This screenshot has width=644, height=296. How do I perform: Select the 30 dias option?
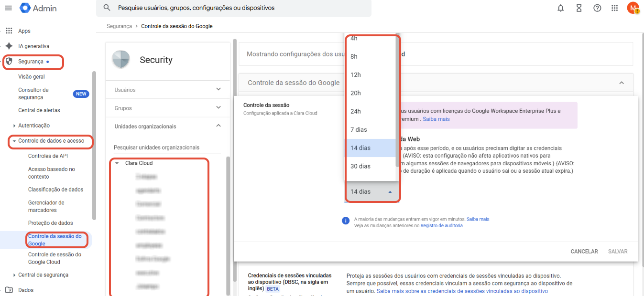pyautogui.click(x=371, y=166)
